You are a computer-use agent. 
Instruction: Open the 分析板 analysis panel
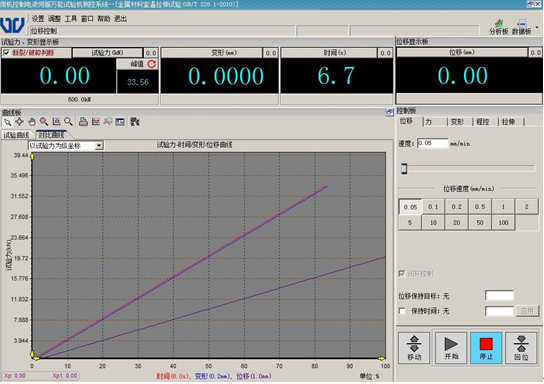(499, 27)
